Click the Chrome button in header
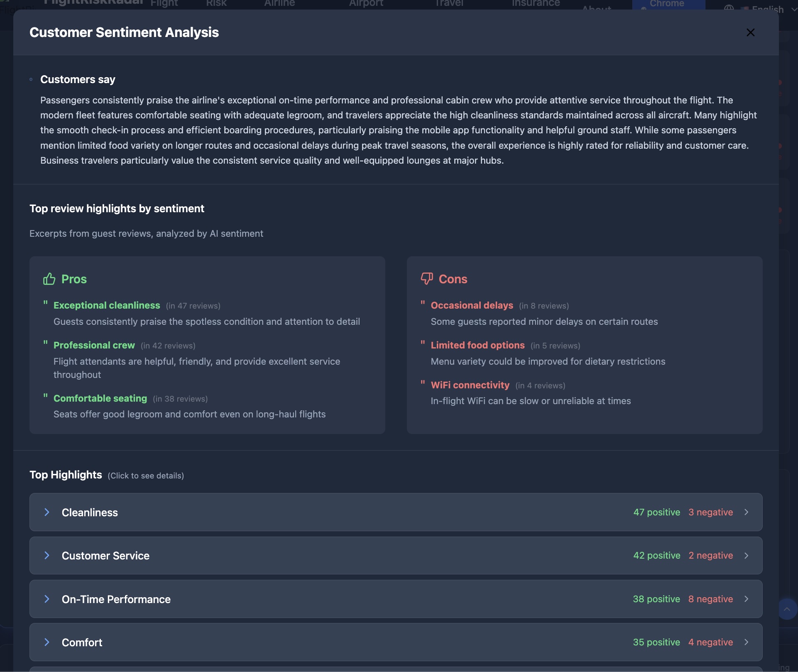Image resolution: width=798 pixels, height=672 pixels. click(667, 4)
